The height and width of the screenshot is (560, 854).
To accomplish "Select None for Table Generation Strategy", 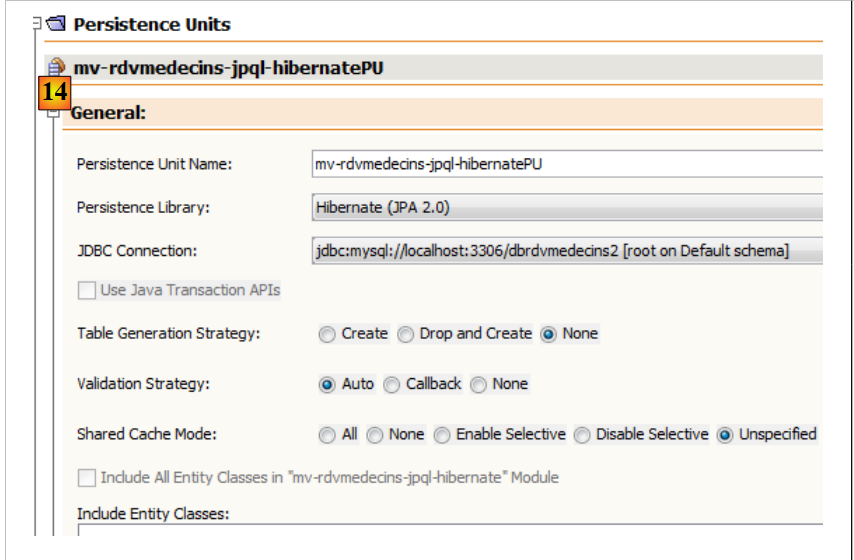I will (548, 334).
